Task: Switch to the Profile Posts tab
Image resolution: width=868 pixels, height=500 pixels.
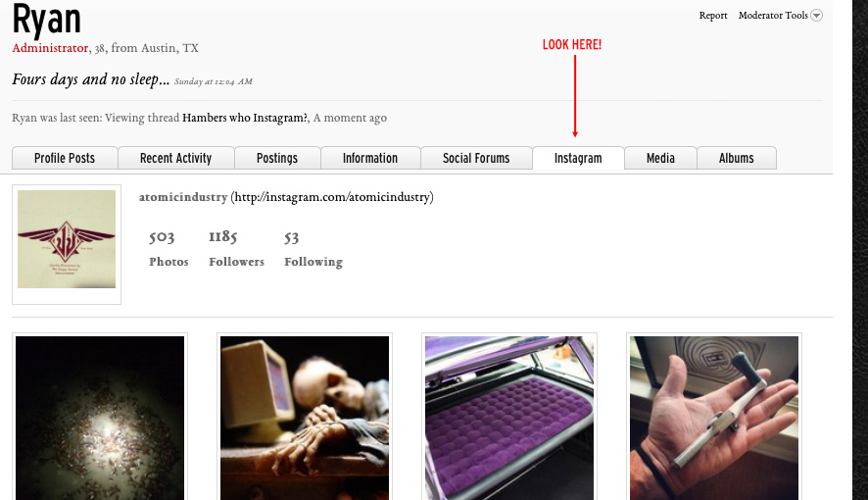Action: 65,158
